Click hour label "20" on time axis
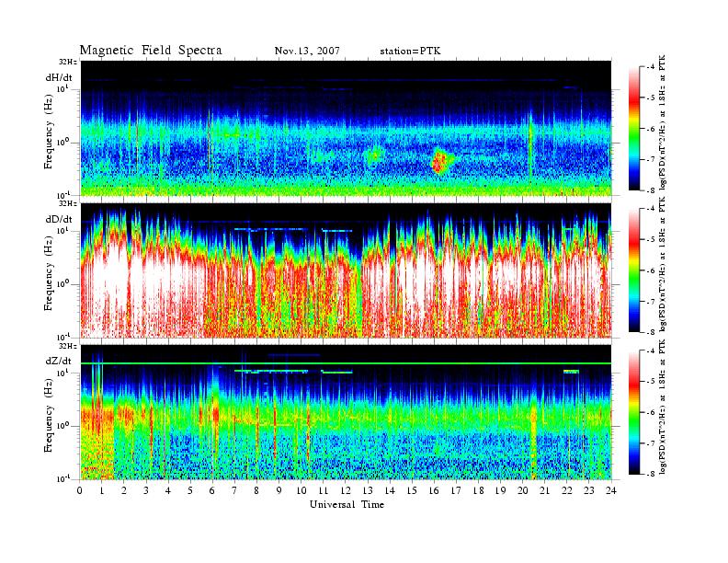The image size is (728, 563). click(523, 490)
